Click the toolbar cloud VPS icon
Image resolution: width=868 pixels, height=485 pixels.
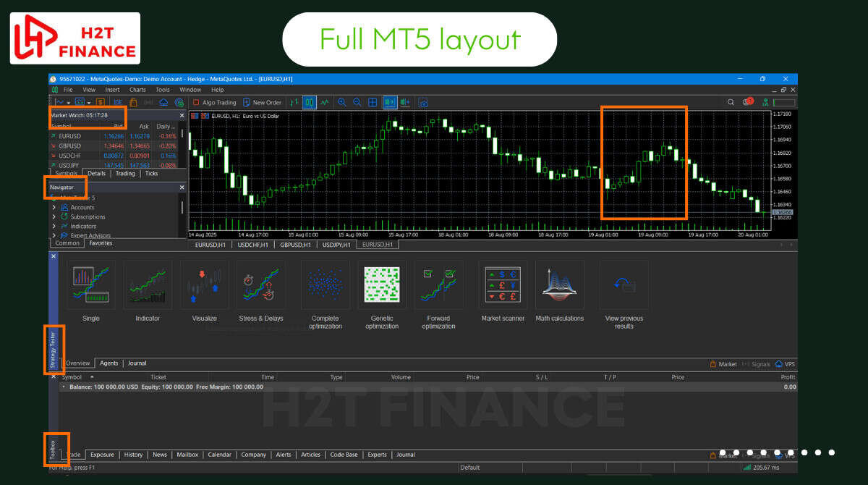pos(163,102)
